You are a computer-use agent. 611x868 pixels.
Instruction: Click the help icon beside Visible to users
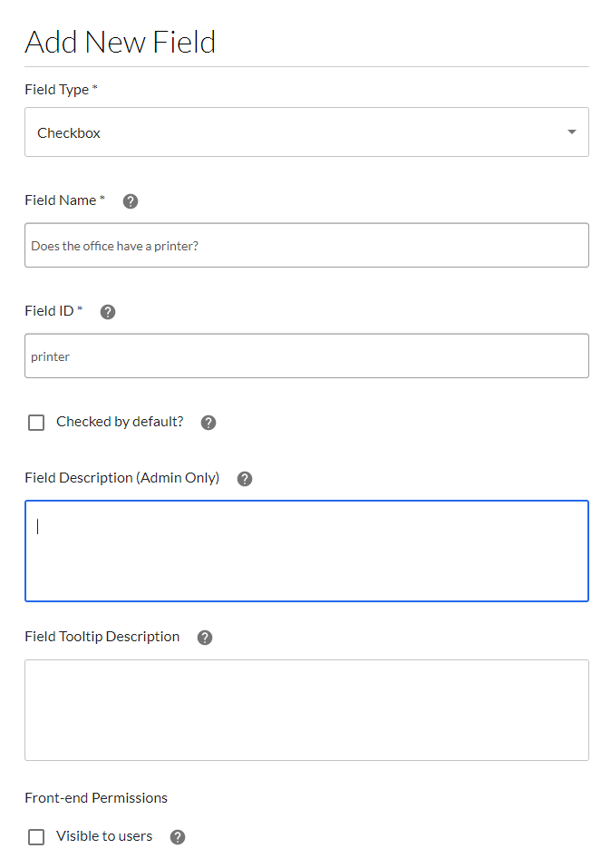(177, 836)
